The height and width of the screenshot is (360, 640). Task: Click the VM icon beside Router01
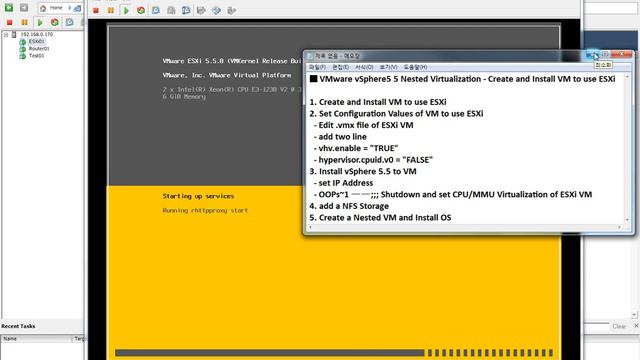[22, 49]
